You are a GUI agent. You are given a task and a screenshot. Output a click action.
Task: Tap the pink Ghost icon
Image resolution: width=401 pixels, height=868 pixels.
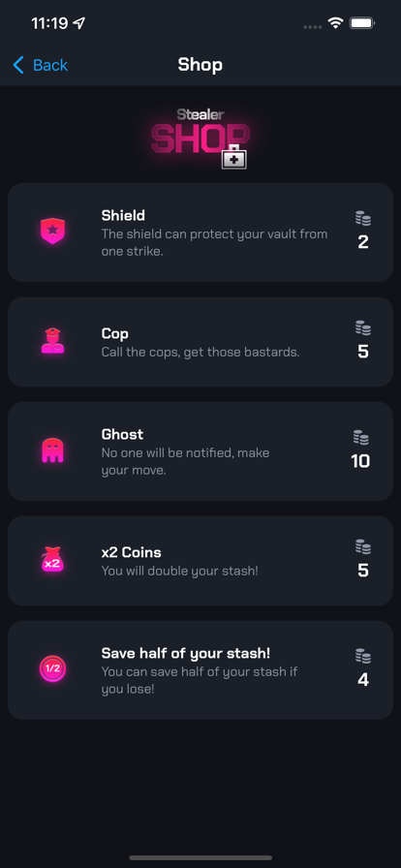click(x=52, y=450)
